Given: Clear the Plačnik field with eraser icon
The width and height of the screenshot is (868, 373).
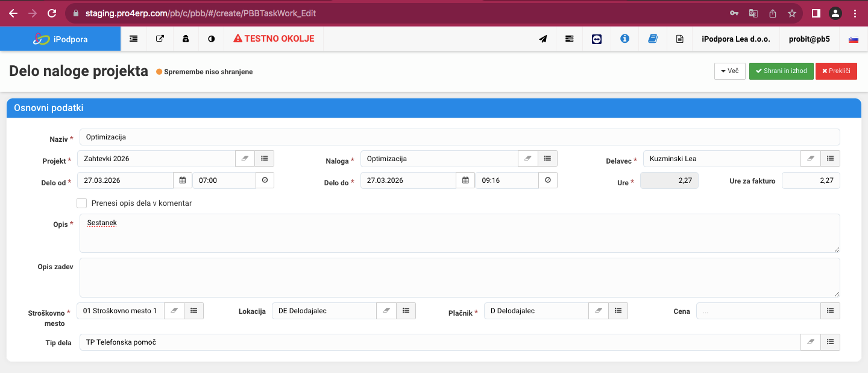Looking at the screenshot, I should pos(599,311).
